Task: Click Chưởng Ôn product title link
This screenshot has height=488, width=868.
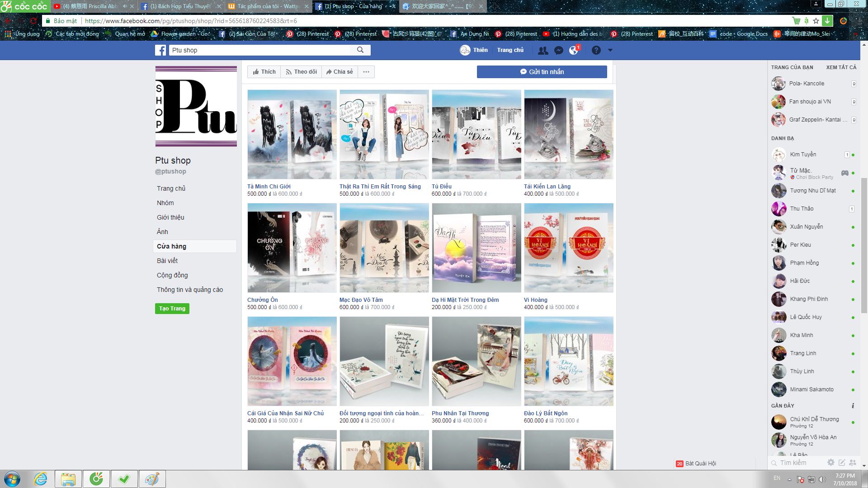Action: (262, 300)
